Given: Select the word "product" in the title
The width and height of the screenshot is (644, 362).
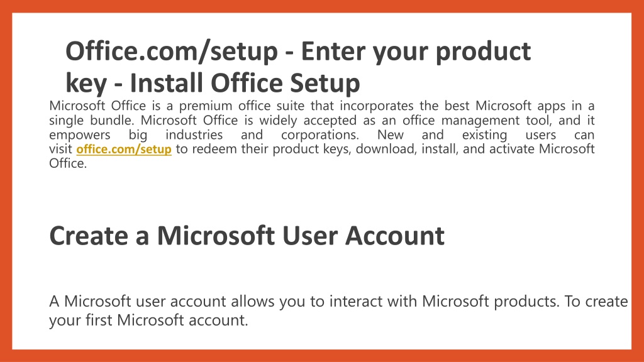Looking at the screenshot, I should [x=483, y=53].
